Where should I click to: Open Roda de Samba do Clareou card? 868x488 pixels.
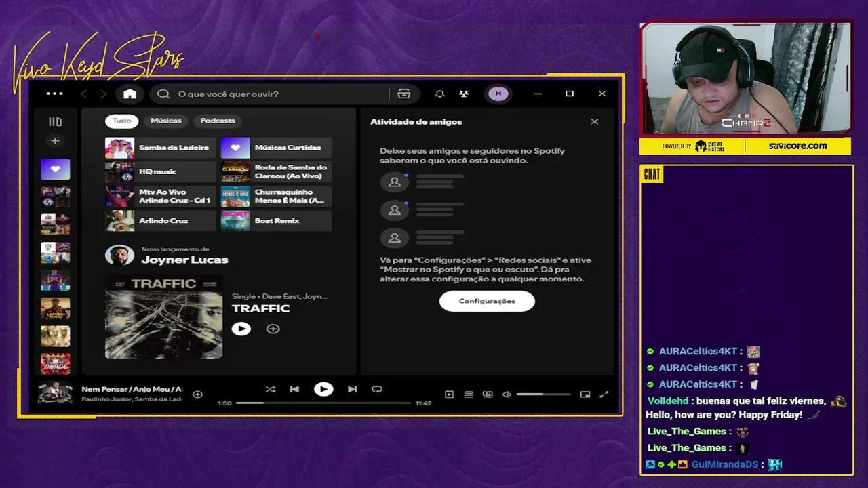click(276, 172)
